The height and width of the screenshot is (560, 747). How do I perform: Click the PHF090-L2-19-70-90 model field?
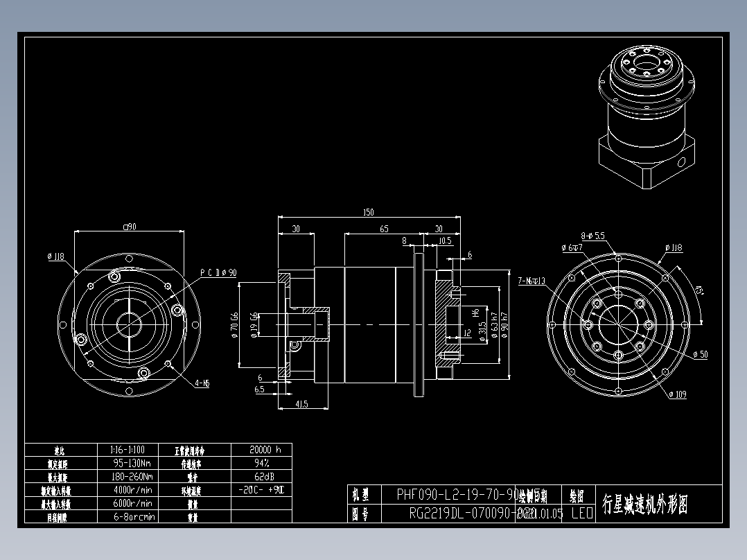pyautogui.click(x=455, y=495)
